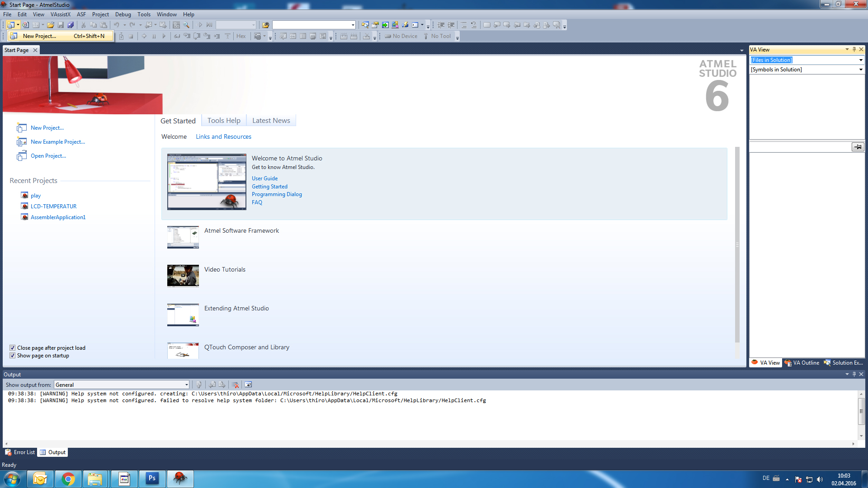Select New Project... Ctrl+Shift+N menu entry
The width and height of the screenshot is (868, 488).
(60, 36)
